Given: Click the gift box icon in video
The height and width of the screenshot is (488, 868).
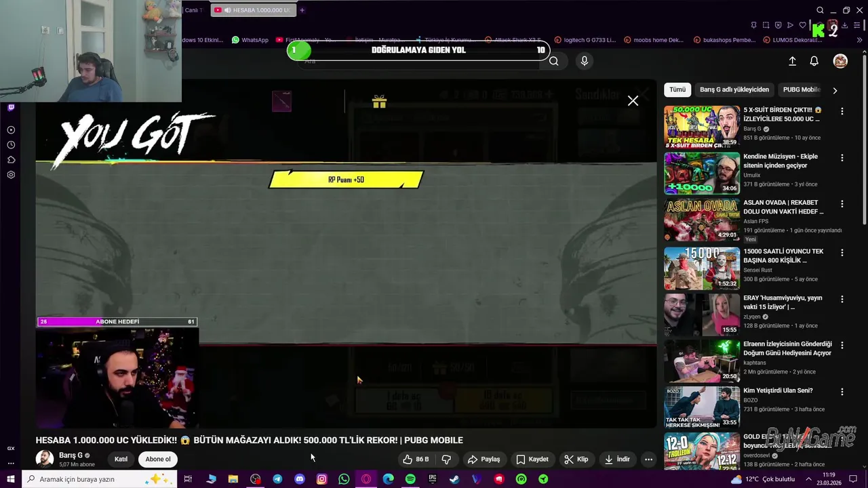Looking at the screenshot, I should (379, 102).
